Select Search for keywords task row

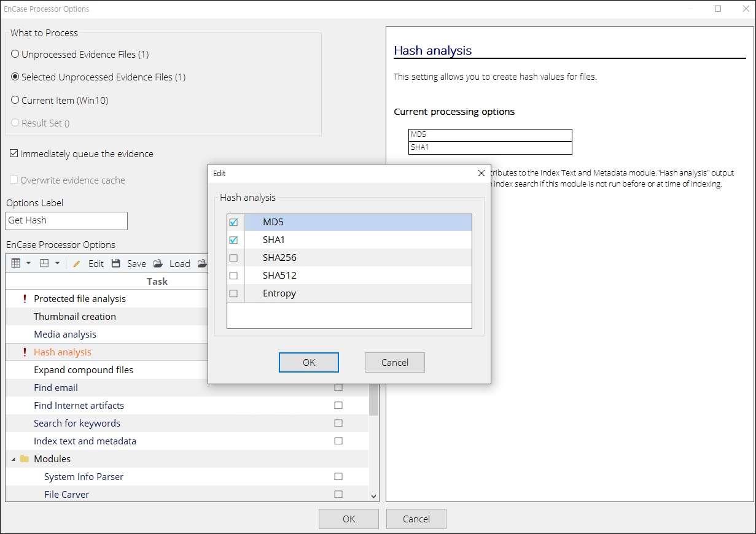(187, 424)
